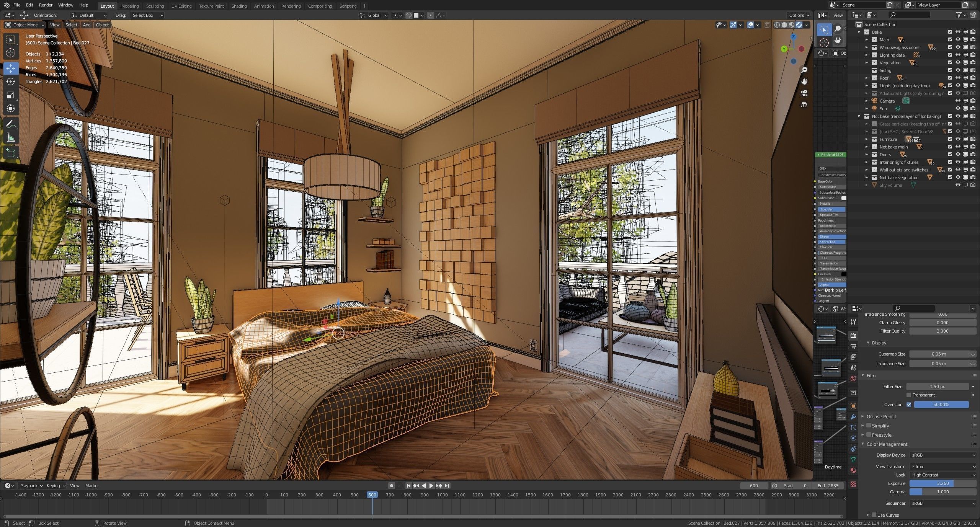Viewport: 980px width, 527px height.
Task: Activate the Select Box tool in the left toolbar
Action: [x=11, y=39]
